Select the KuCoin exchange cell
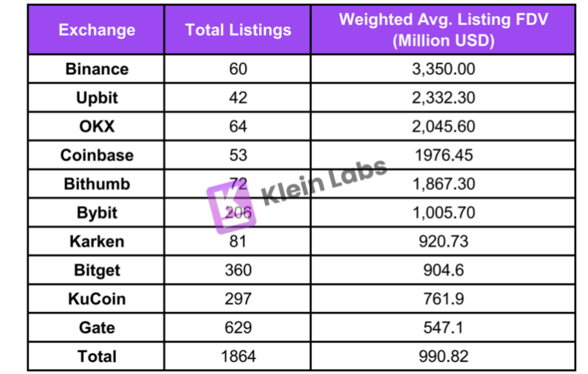Screen dimensions: 588x374 (97, 299)
